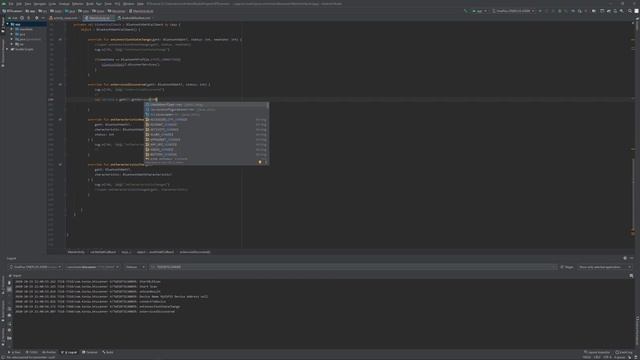This screenshot has width=640, height=360.
Task: Open the target device dropdown in toolbar
Action: pyautogui.click(x=513, y=11)
